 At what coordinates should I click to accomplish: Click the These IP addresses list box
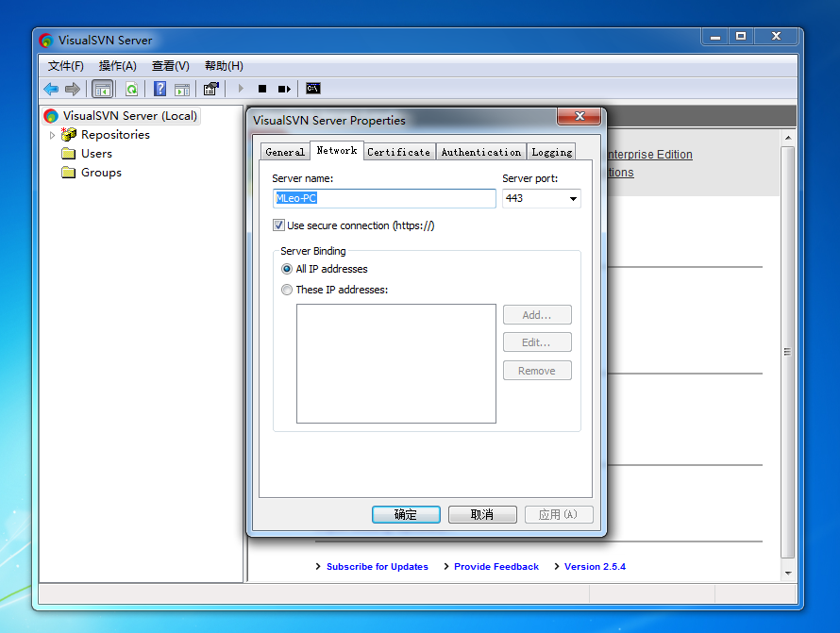pyautogui.click(x=396, y=363)
